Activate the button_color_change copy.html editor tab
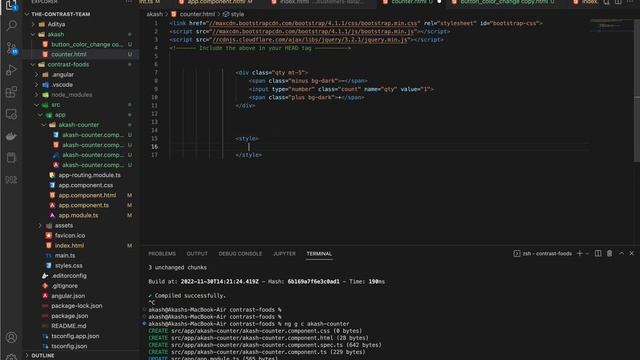Screen dimensions: 640x360 (x=505, y=2)
